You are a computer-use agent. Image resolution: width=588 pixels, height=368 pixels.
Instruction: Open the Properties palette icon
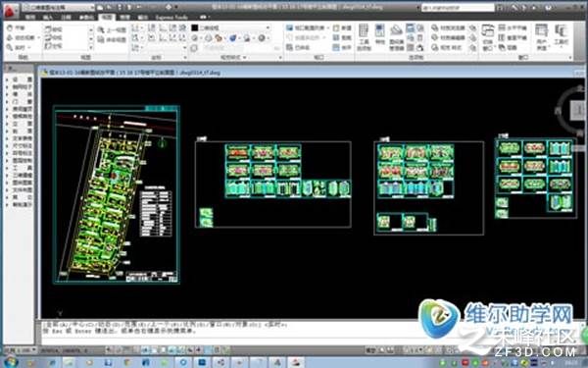(x=380, y=34)
